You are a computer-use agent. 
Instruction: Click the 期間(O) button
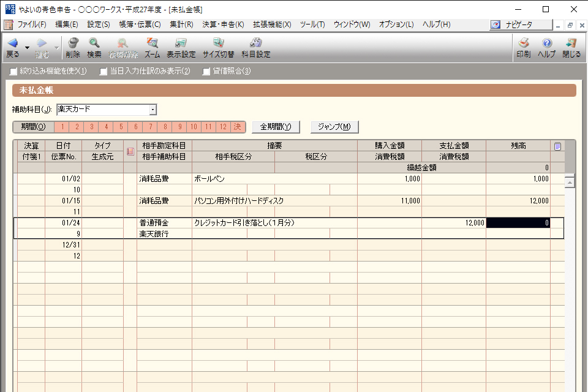[x=33, y=127]
